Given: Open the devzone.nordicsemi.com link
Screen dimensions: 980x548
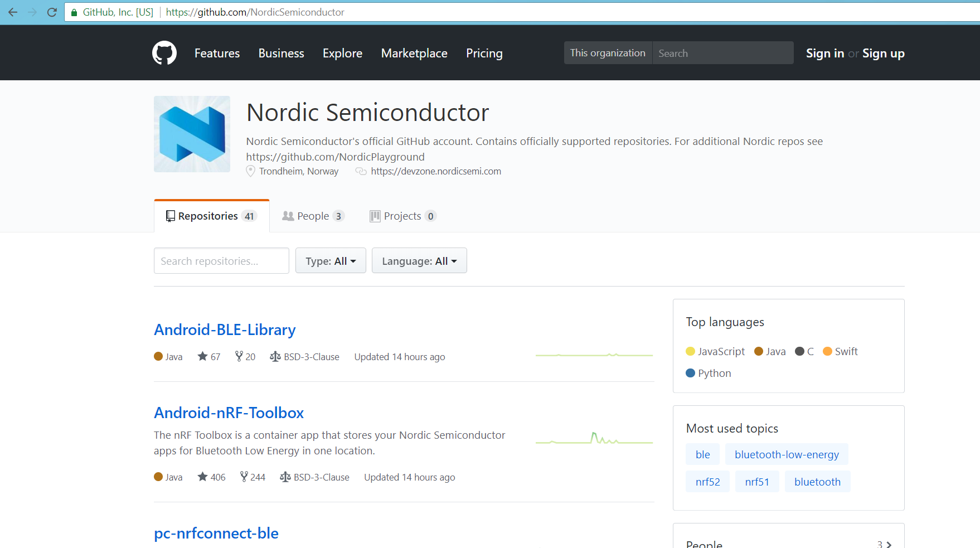Looking at the screenshot, I should coord(436,171).
